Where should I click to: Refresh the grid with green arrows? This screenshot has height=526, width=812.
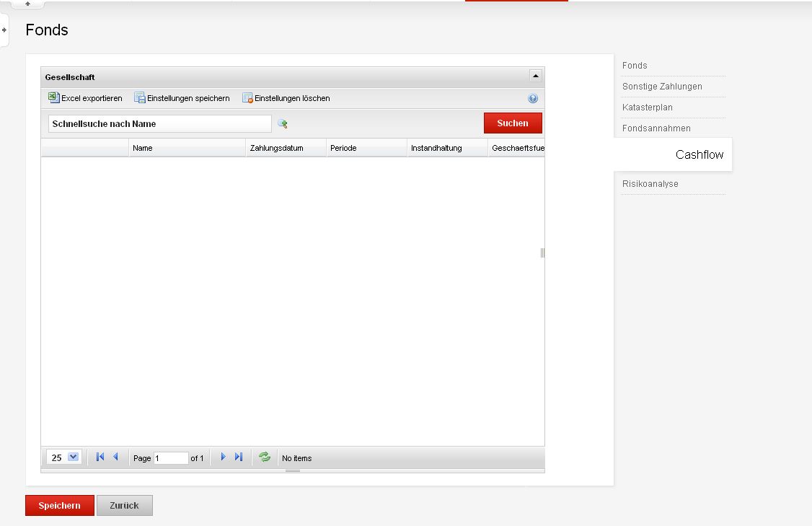tap(265, 457)
